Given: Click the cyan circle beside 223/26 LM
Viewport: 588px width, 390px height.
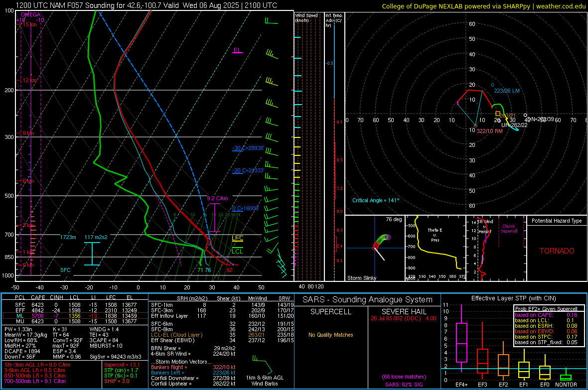Looking at the screenshot, I should (493, 85).
